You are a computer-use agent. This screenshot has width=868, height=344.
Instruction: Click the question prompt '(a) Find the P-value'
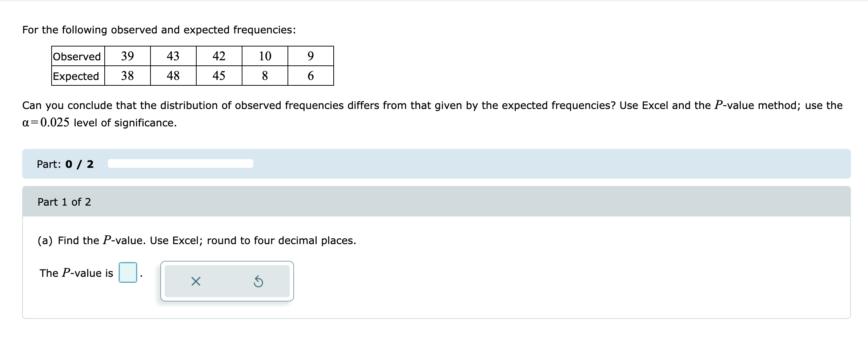click(x=196, y=240)
